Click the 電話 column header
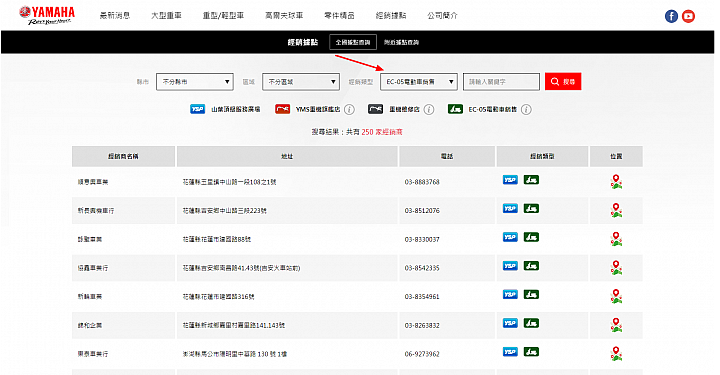 pyautogui.click(x=447, y=157)
